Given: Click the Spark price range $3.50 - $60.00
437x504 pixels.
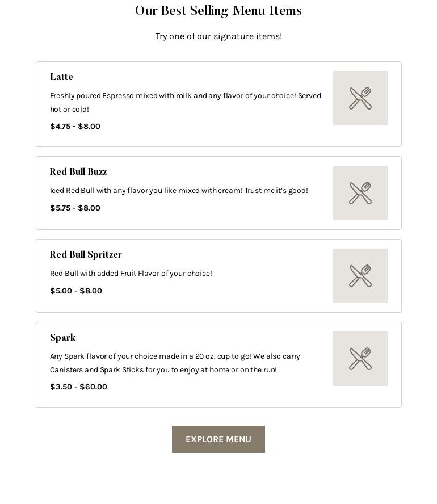Looking at the screenshot, I should pyautogui.click(x=78, y=387).
